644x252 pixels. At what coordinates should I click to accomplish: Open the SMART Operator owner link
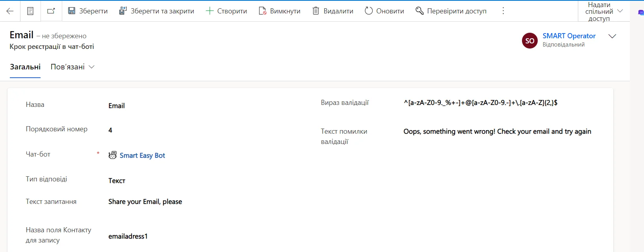coord(569,36)
